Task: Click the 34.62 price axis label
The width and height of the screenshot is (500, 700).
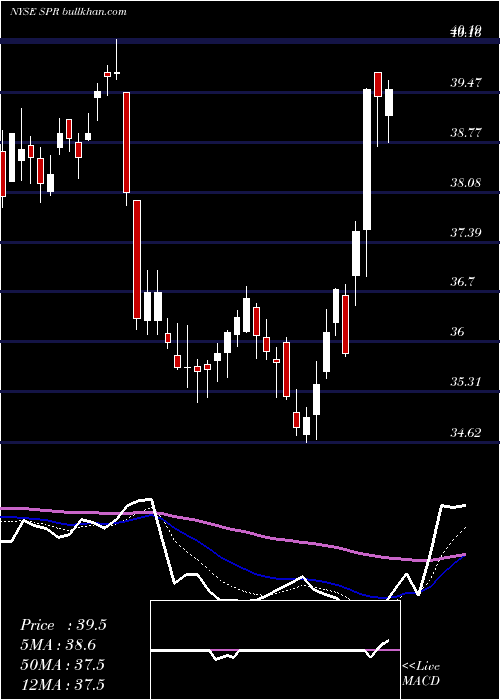Action: tap(466, 432)
